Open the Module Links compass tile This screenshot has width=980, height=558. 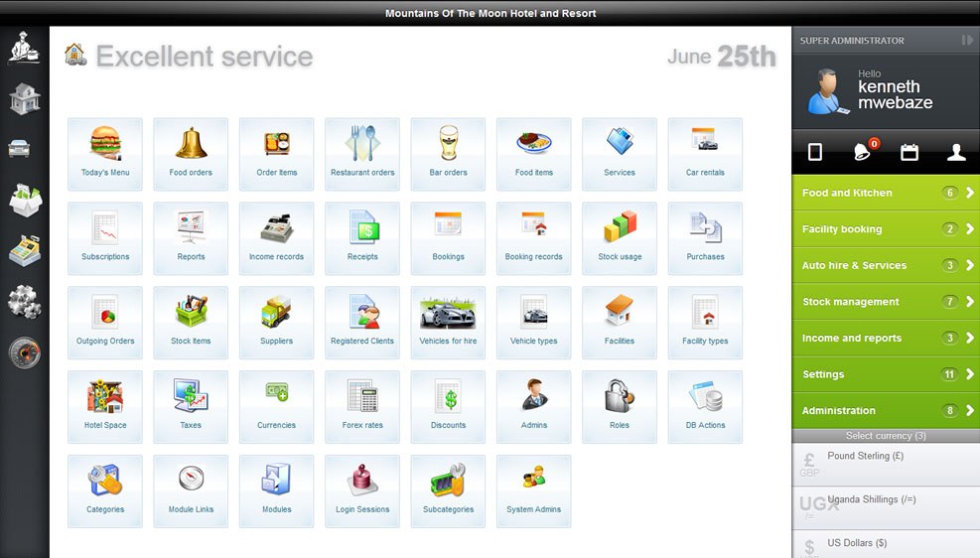(191, 491)
